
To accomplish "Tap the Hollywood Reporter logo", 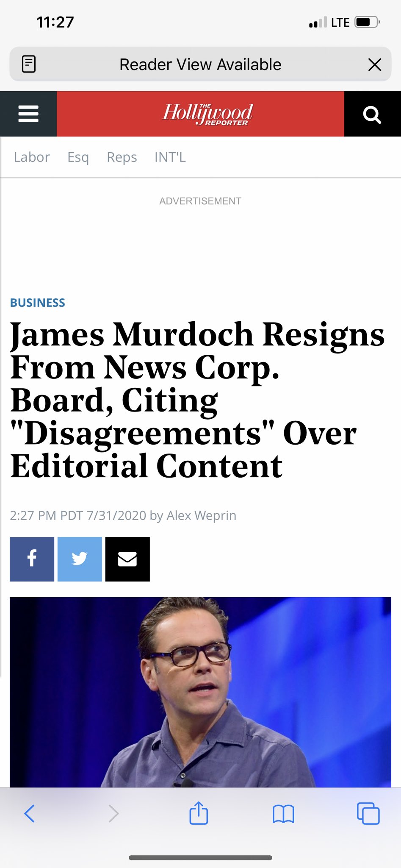I will pyautogui.click(x=207, y=114).
